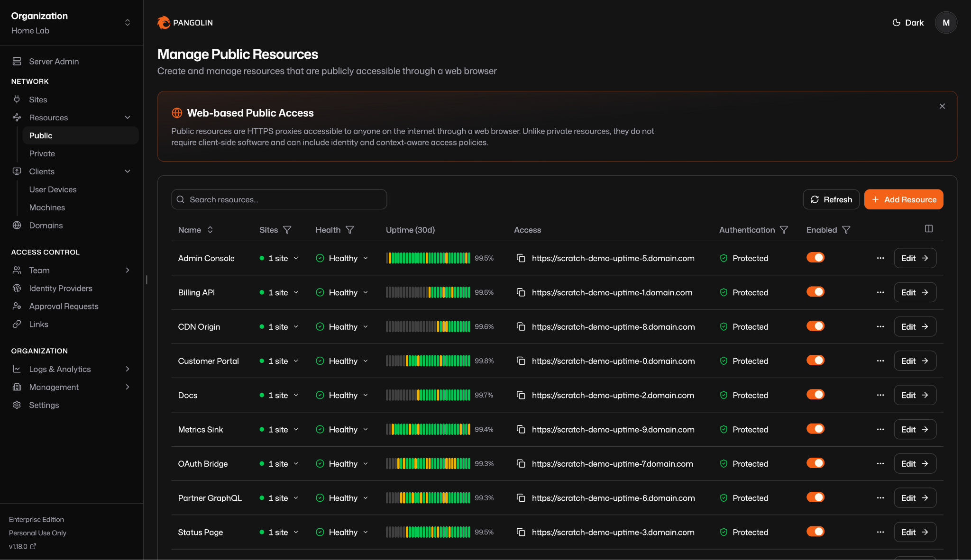Click Edit for Partner GraphQL
Screen dimensions: 971x560
[915, 498]
